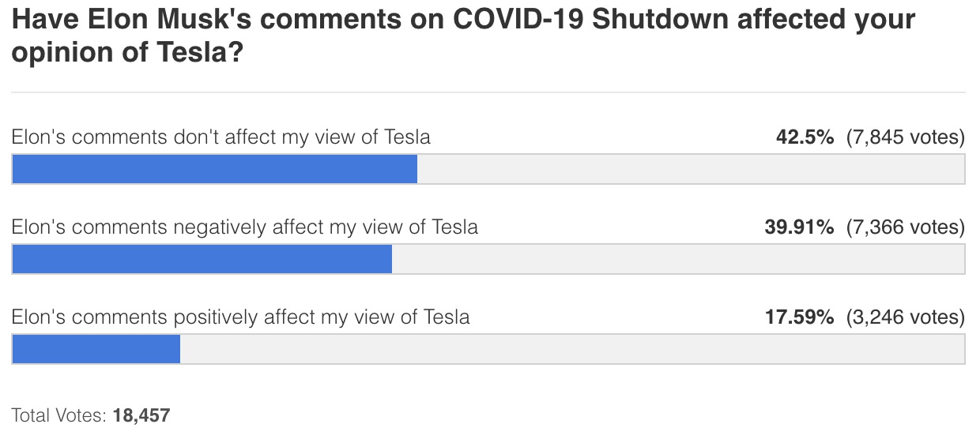Click the blue fill of the 39.91% bar
The height and width of the screenshot is (439, 980).
point(202,259)
